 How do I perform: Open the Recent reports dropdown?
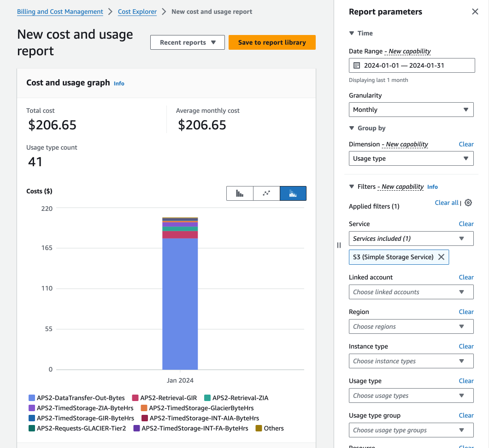coord(188,42)
